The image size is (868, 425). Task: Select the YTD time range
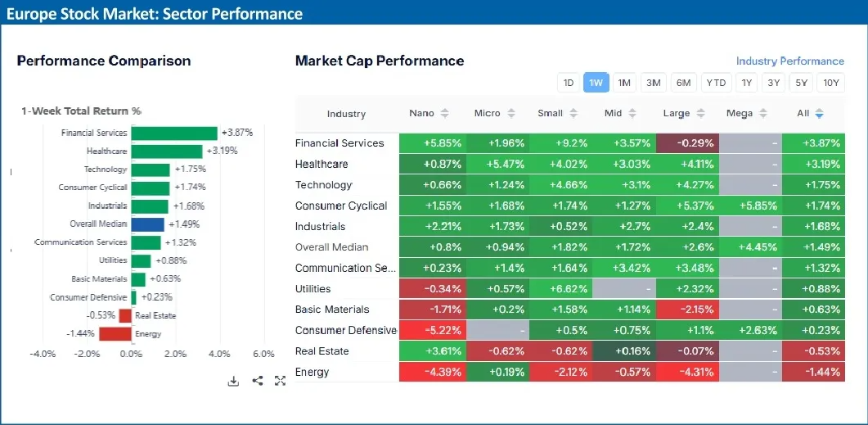point(716,83)
